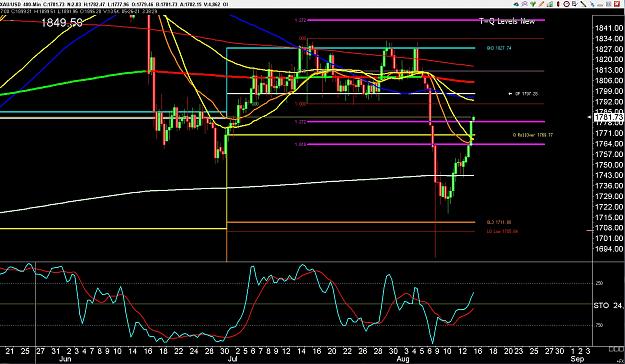625x364 pixels.
Task: Click the dark cloud-shaped toolbar icon
Action: [x=516, y=4]
